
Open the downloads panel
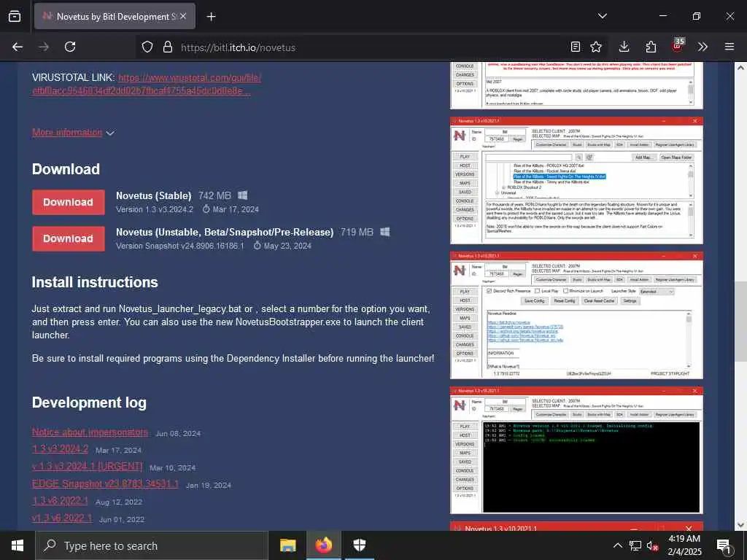pyautogui.click(x=624, y=47)
